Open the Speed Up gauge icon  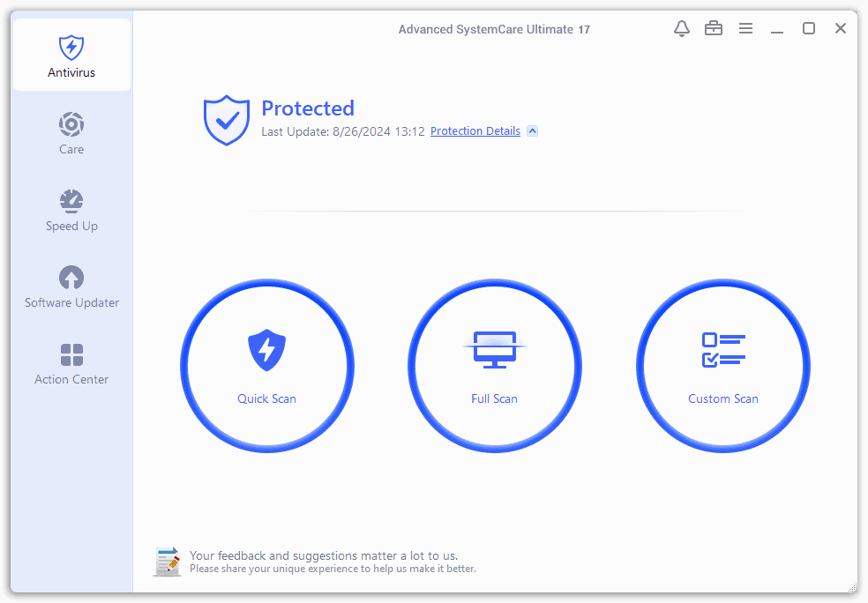71,201
